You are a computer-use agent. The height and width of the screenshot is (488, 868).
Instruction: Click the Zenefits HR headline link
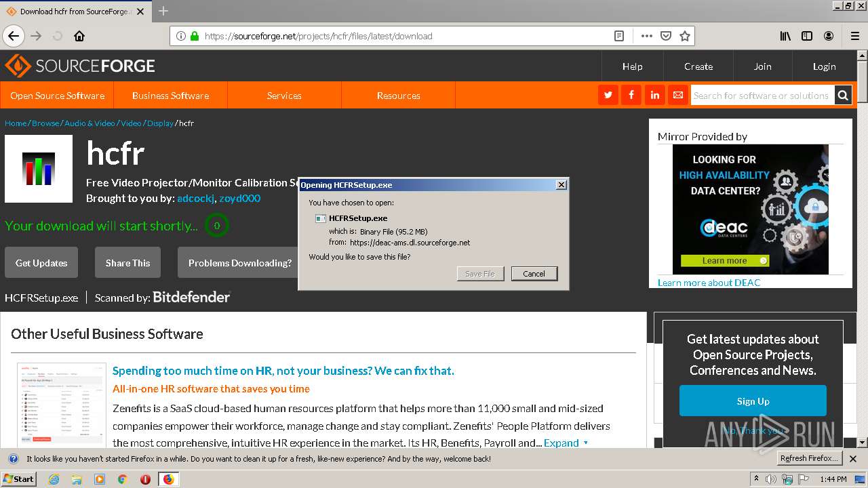(x=283, y=370)
